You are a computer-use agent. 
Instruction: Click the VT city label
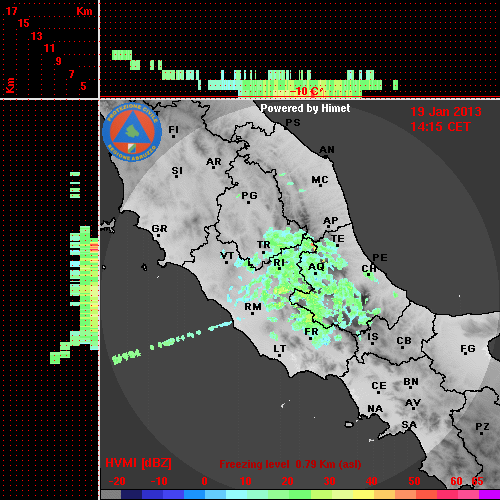(x=227, y=256)
